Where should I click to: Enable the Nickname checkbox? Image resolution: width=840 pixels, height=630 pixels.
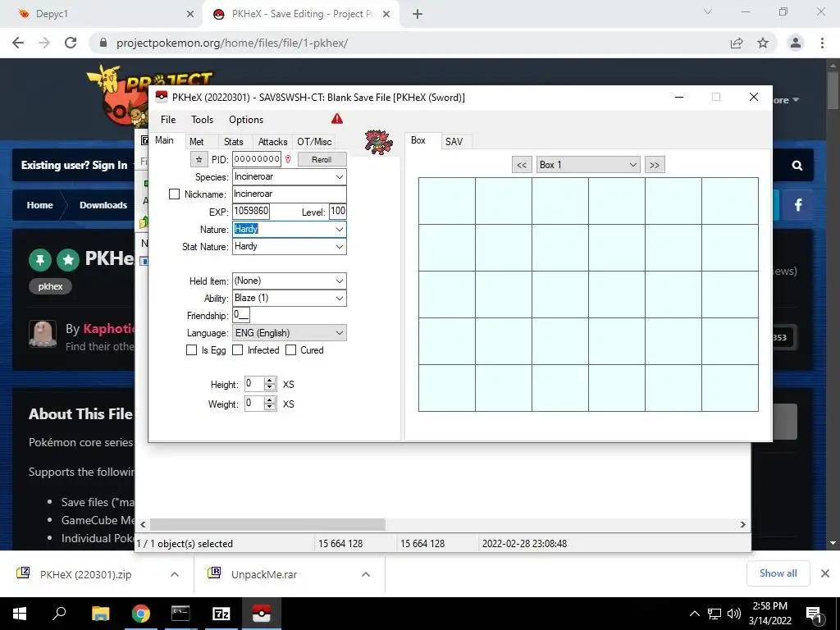pos(174,194)
